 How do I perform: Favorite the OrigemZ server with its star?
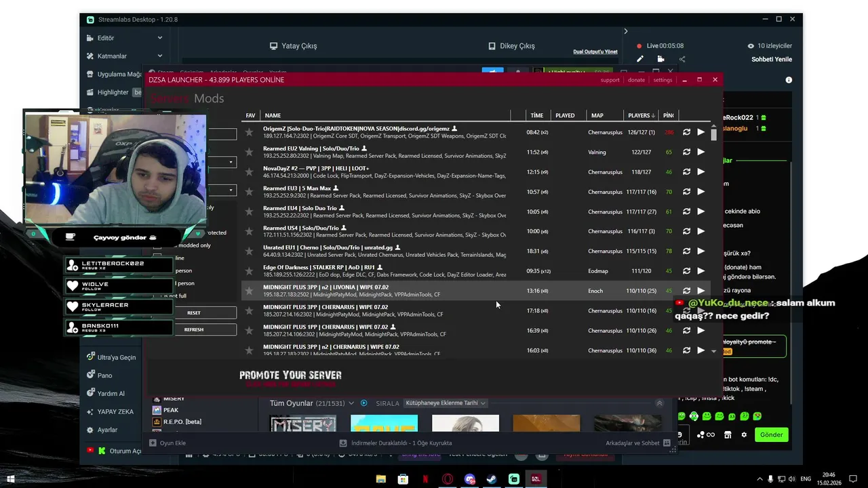click(249, 132)
